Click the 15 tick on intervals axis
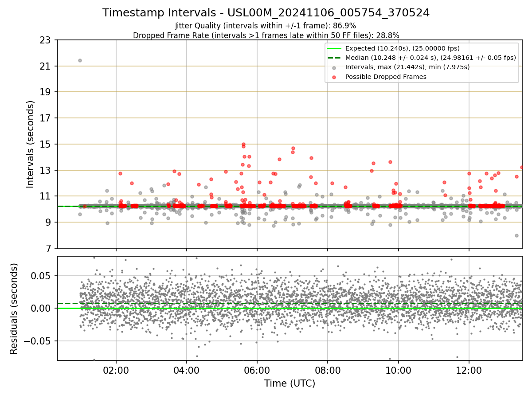The image size is (532, 399). [x=46, y=145]
